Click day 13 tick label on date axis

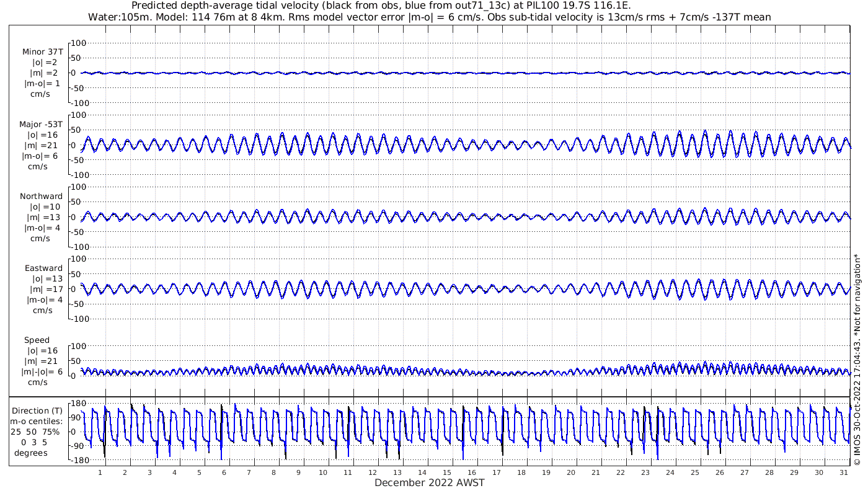click(397, 472)
